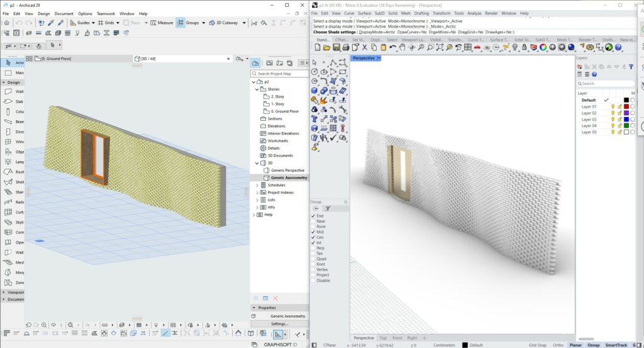Open the Teamwork menu in Archicad

pyautogui.click(x=105, y=13)
